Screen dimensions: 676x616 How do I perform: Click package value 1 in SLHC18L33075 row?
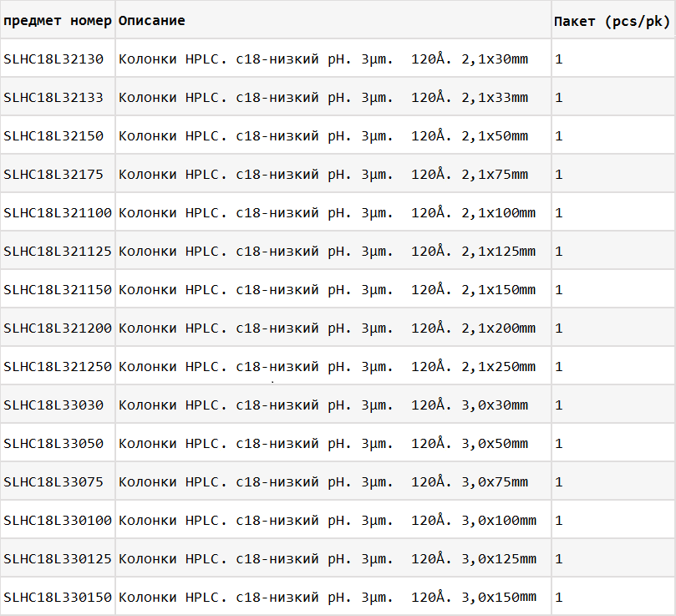pos(559,481)
